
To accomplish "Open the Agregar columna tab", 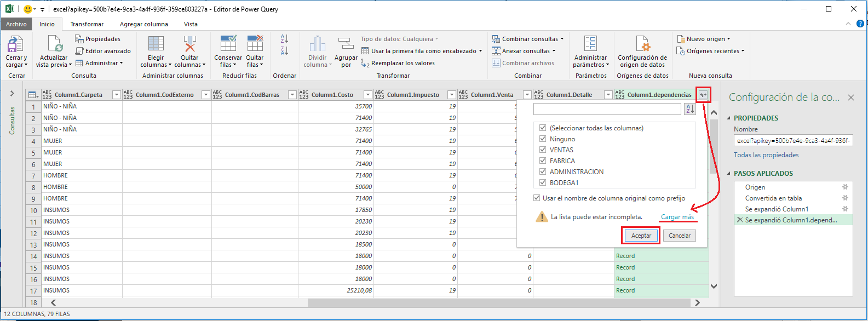I will pyautogui.click(x=143, y=24).
